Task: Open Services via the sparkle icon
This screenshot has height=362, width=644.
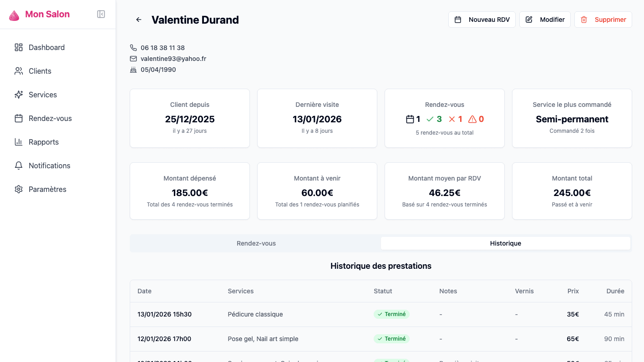Action: [x=19, y=95]
